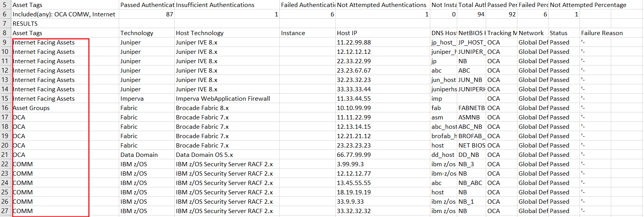Click the Failure Reason column header cell

click(612, 33)
